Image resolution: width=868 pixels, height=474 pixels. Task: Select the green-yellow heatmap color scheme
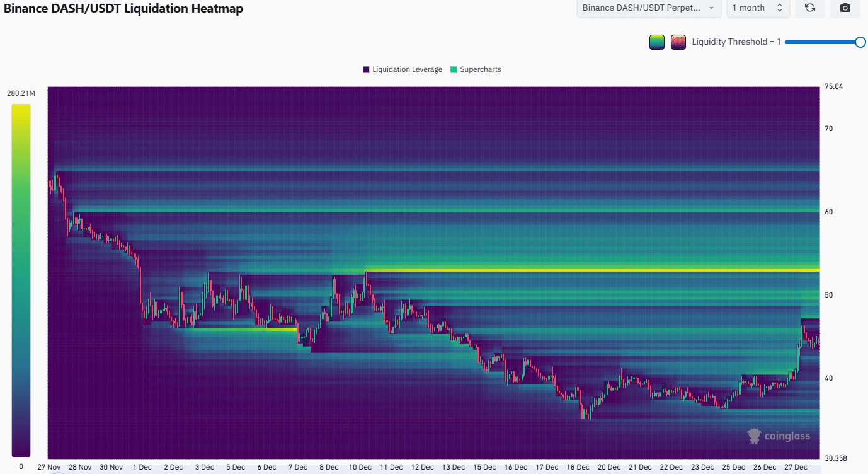[x=657, y=42]
